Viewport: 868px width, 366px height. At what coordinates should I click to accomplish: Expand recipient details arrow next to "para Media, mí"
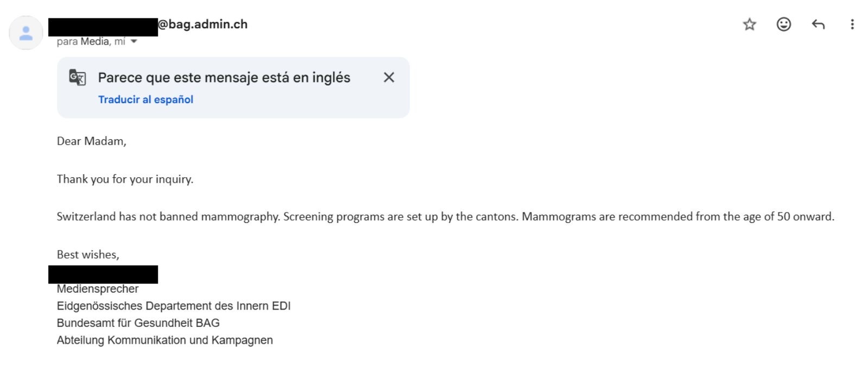coord(134,42)
